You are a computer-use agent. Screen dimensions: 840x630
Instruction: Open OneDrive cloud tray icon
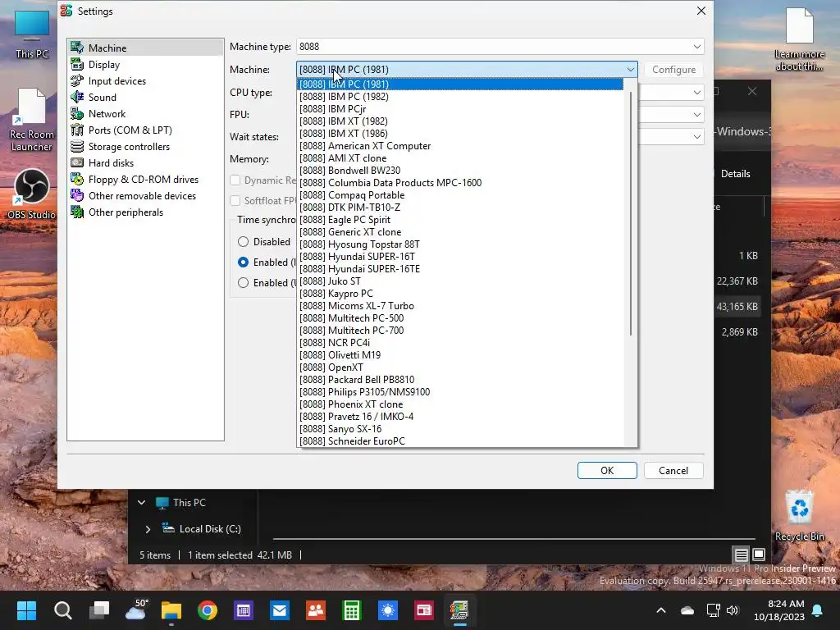coord(687,610)
